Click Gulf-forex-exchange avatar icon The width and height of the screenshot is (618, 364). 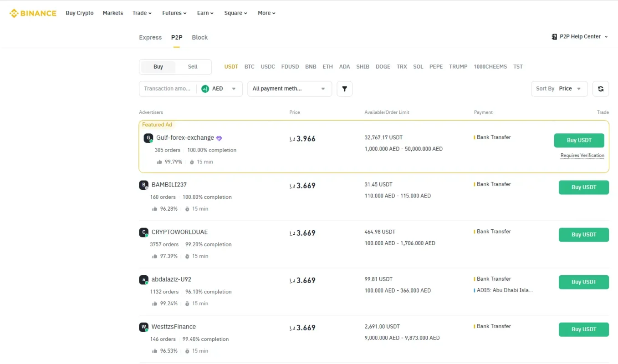click(148, 138)
